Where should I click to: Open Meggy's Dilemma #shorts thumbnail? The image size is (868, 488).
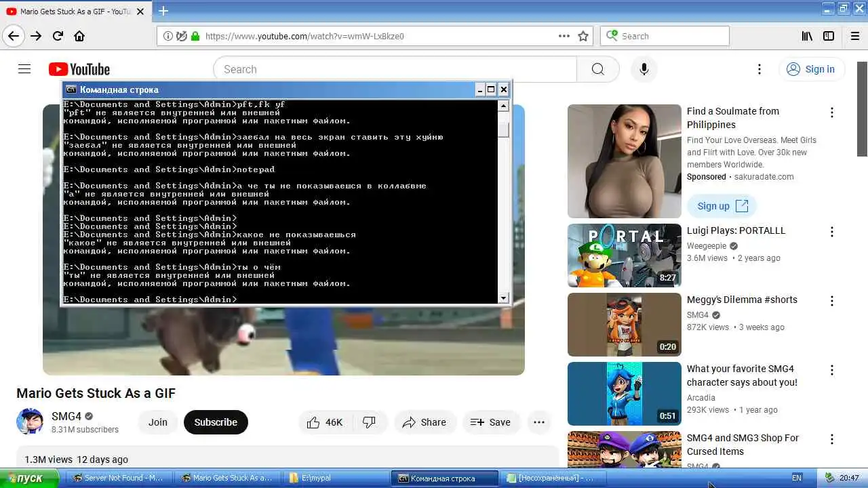pyautogui.click(x=624, y=325)
